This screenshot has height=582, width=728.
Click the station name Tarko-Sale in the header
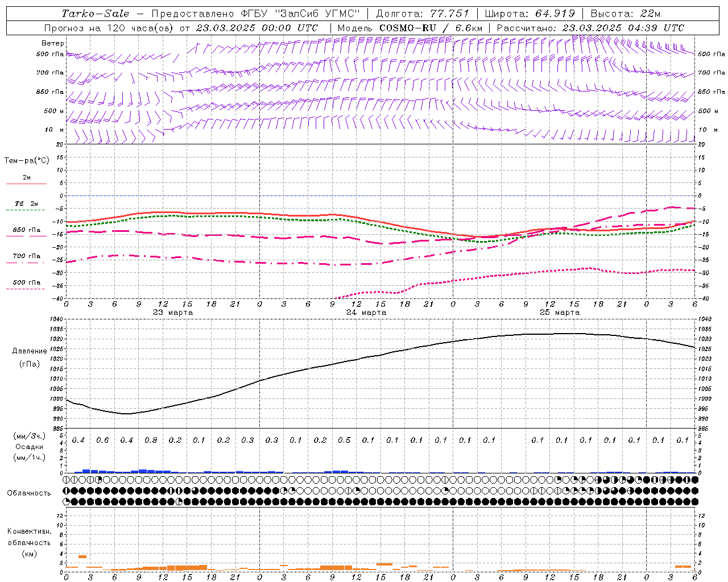[x=96, y=14]
